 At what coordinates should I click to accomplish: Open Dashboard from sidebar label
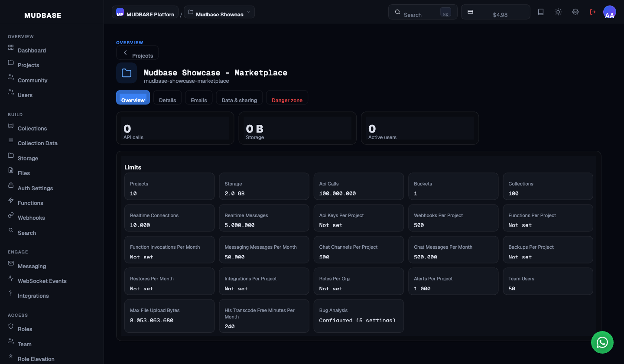click(x=32, y=50)
